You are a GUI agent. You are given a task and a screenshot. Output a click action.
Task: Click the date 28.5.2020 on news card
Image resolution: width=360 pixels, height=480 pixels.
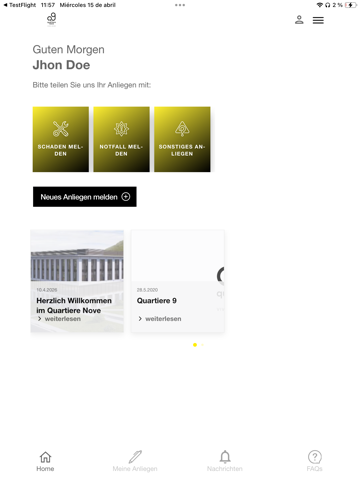click(147, 290)
